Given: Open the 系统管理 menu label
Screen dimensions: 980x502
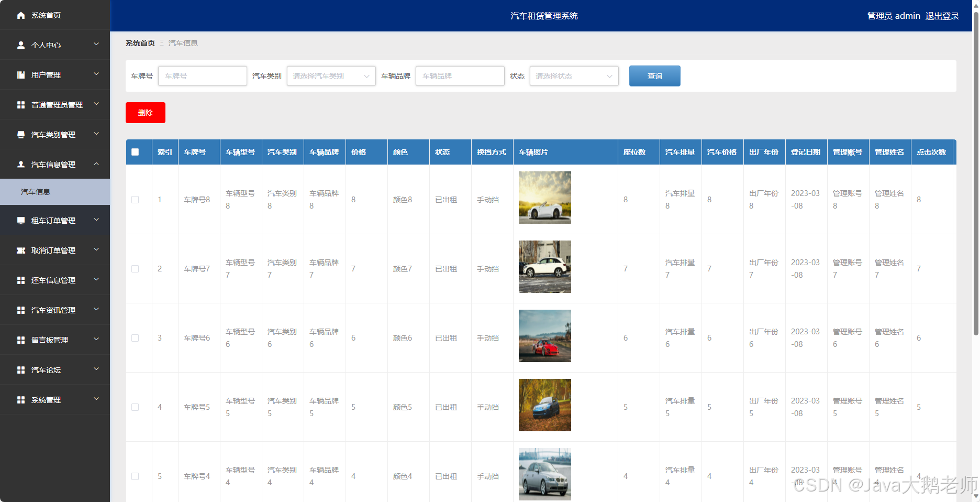Looking at the screenshot, I should tap(46, 400).
